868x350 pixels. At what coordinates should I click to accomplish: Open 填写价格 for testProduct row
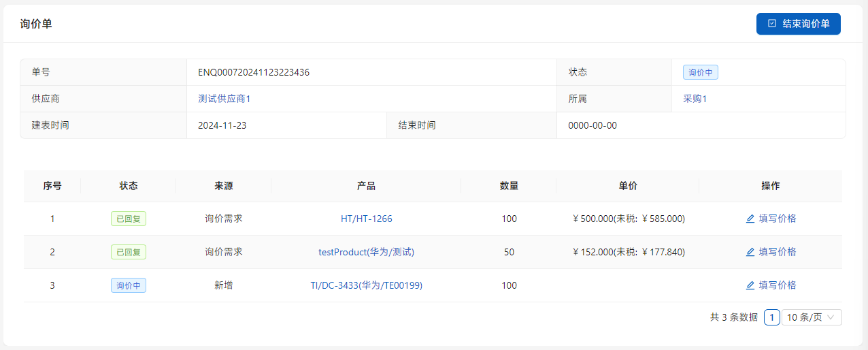pyautogui.click(x=777, y=252)
